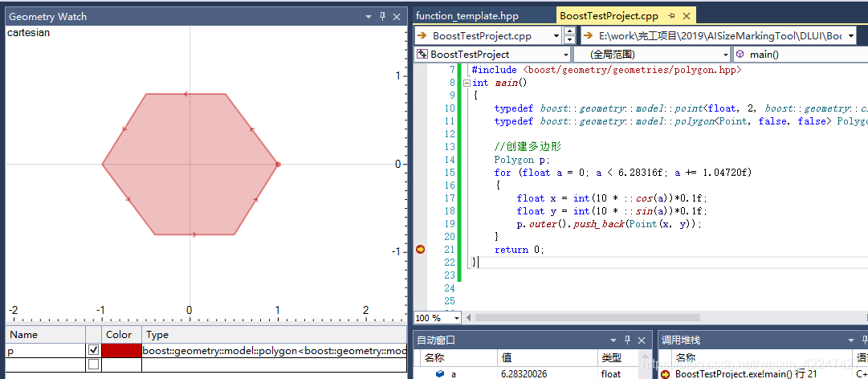Screen dimensions: 868x379
Task: Close the Geometry Watch panel
Action: tap(397, 17)
